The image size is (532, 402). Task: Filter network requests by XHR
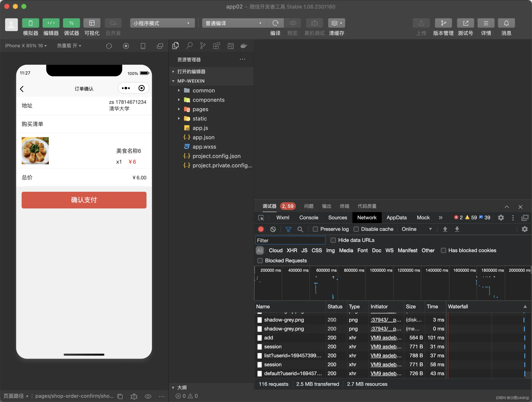coord(292,250)
